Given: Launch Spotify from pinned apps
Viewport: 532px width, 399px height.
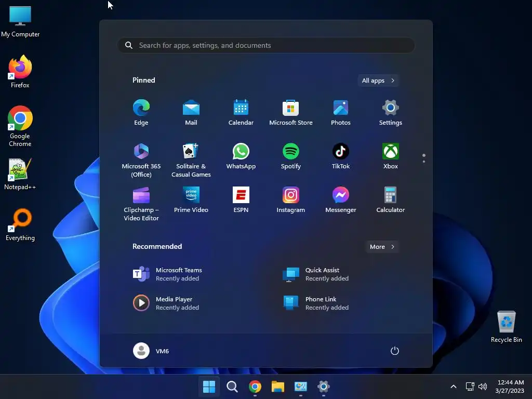Looking at the screenshot, I should pyautogui.click(x=291, y=156).
